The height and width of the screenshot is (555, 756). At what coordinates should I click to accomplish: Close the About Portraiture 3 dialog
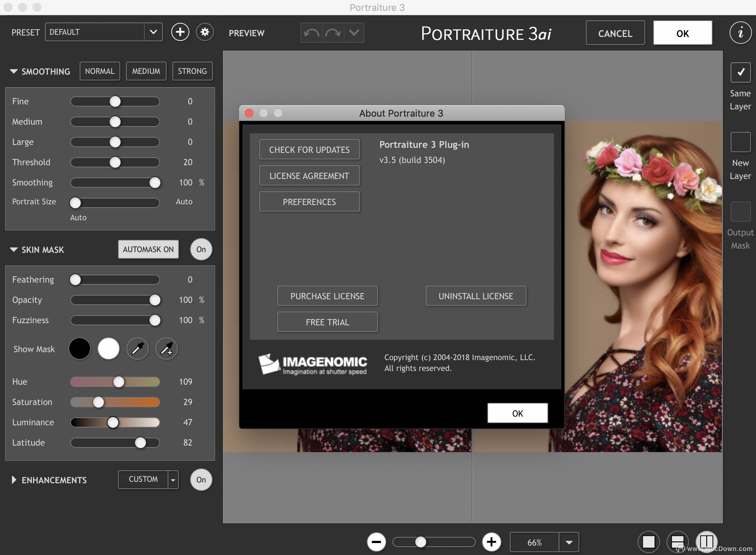249,113
